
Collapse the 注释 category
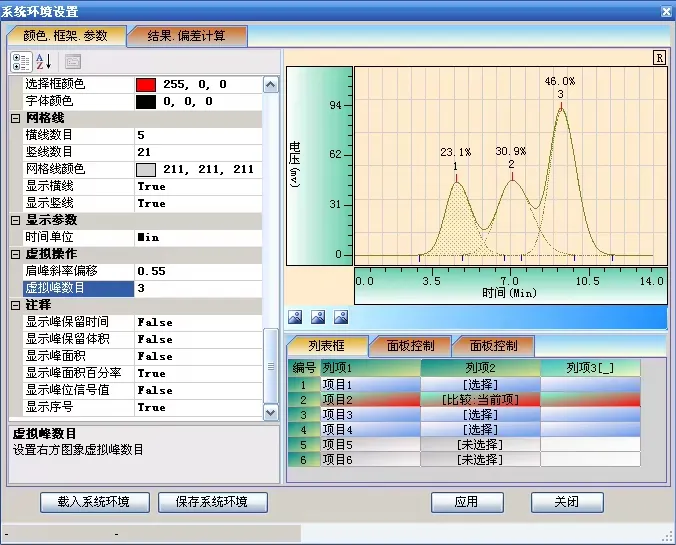click(16, 305)
